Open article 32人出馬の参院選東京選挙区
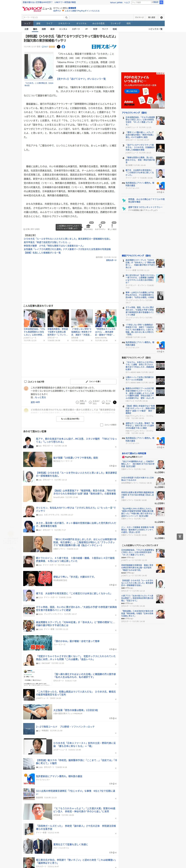 (75, 792)
